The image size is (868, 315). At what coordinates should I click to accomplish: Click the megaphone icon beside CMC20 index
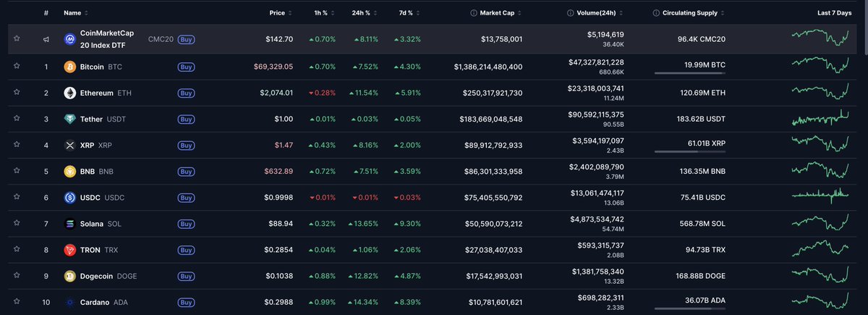[x=46, y=39]
